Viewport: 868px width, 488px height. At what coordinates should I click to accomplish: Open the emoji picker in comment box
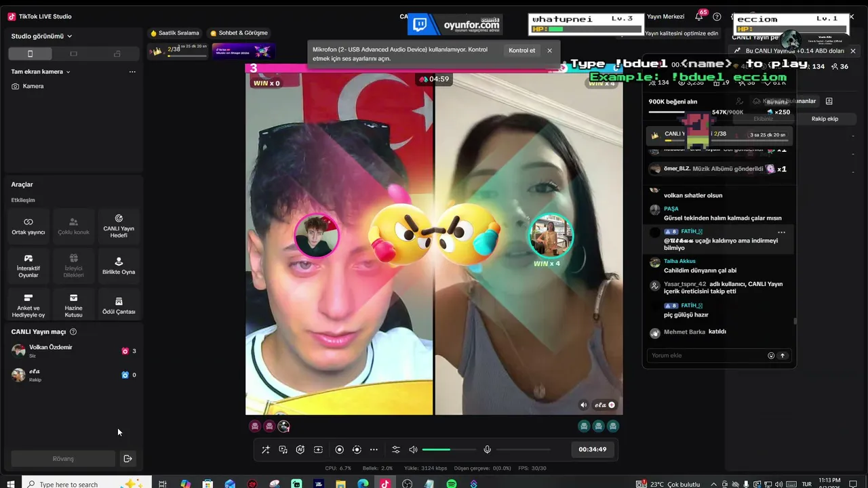(x=771, y=355)
